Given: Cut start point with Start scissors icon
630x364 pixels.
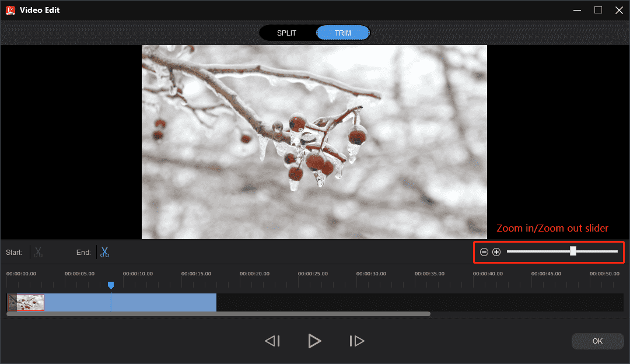Looking at the screenshot, I should tap(37, 252).
